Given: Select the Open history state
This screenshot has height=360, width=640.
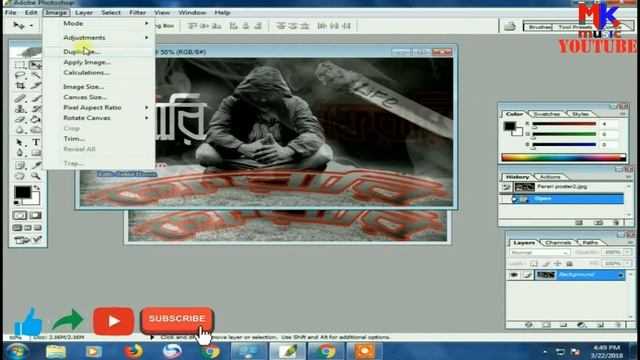Looking at the screenshot, I should click(x=562, y=199).
